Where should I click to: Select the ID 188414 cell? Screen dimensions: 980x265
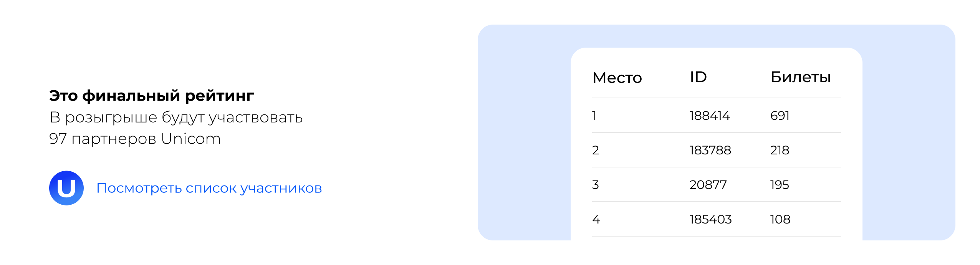click(x=709, y=116)
